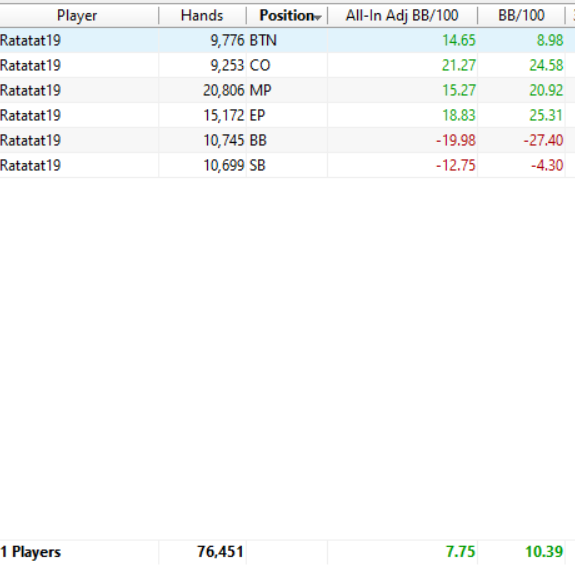Click the Position column header
The height and width of the screenshot is (565, 575).
(x=287, y=16)
